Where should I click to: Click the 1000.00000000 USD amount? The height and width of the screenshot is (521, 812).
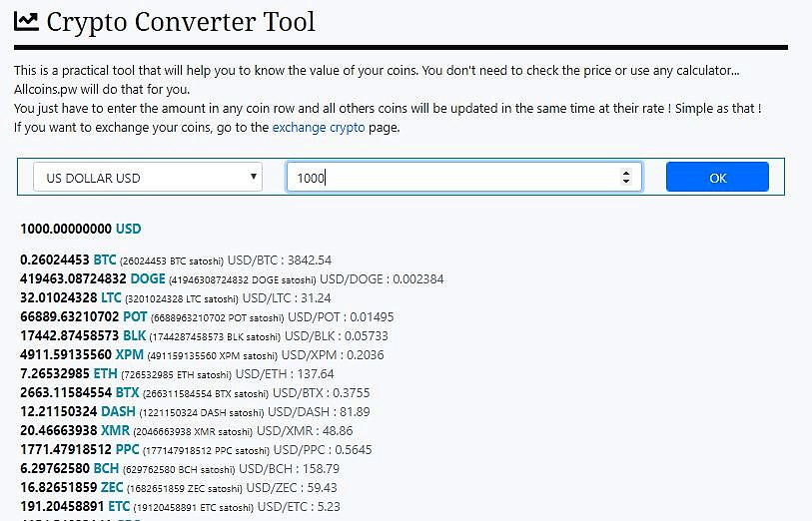(66, 229)
